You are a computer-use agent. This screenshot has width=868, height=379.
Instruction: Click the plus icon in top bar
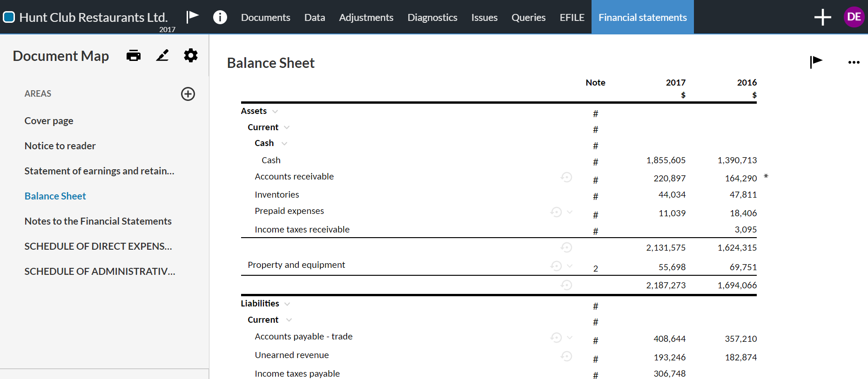[x=822, y=17]
